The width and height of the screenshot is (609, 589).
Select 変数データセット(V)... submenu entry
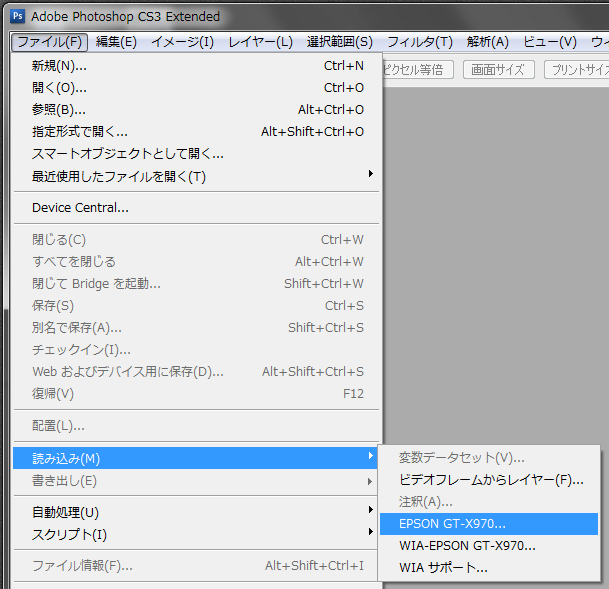[x=489, y=458]
